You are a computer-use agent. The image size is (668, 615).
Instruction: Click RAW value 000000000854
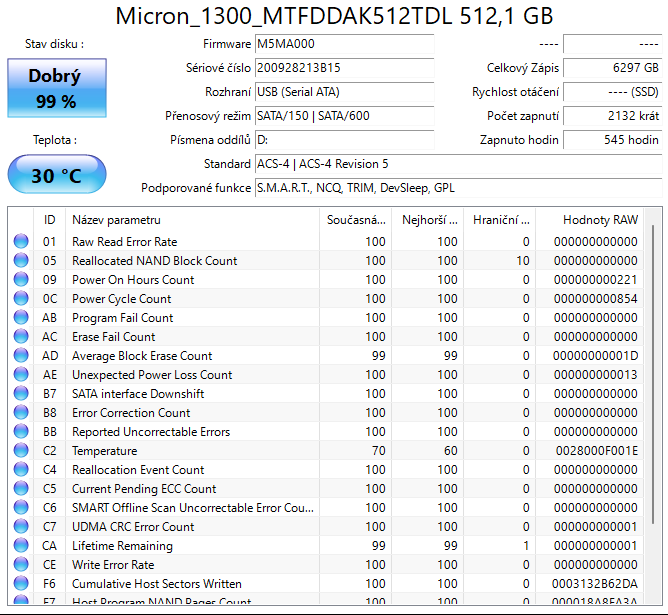(596, 299)
